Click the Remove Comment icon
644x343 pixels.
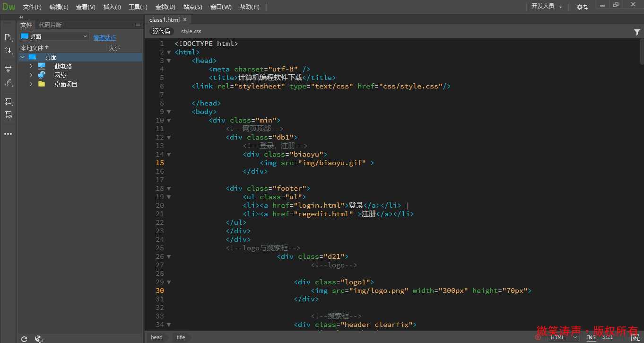(8, 114)
